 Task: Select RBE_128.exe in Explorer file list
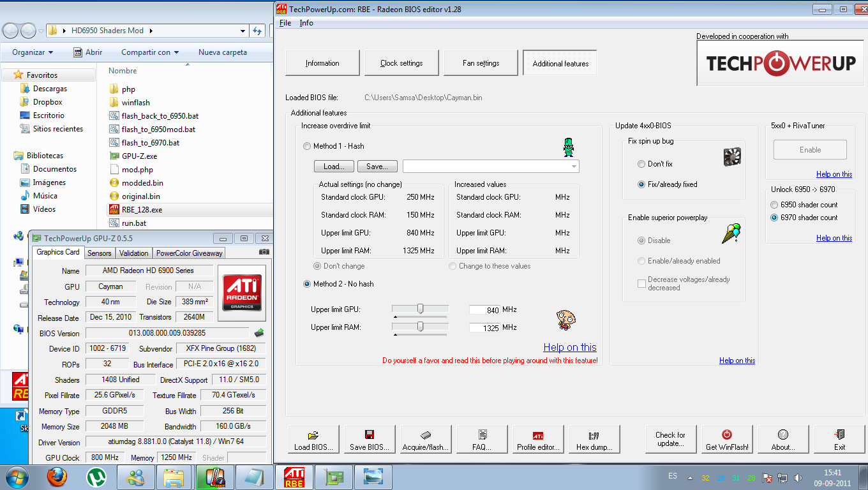(142, 209)
